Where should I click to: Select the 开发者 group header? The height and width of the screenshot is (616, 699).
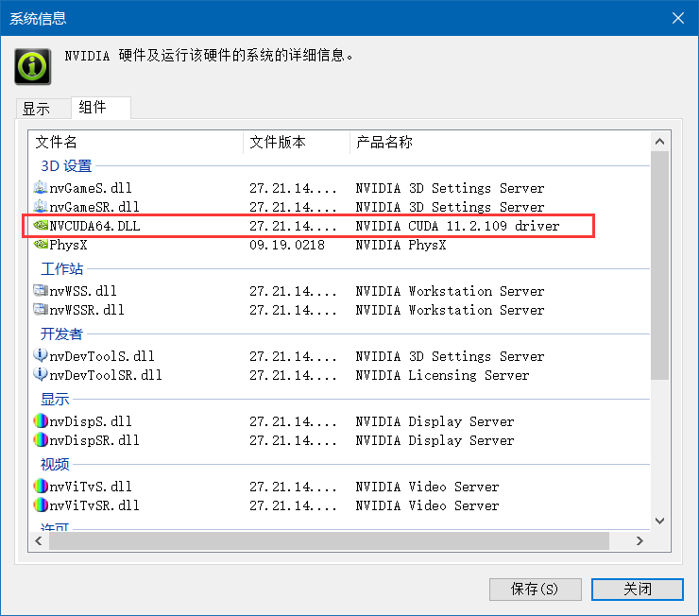coord(62,334)
